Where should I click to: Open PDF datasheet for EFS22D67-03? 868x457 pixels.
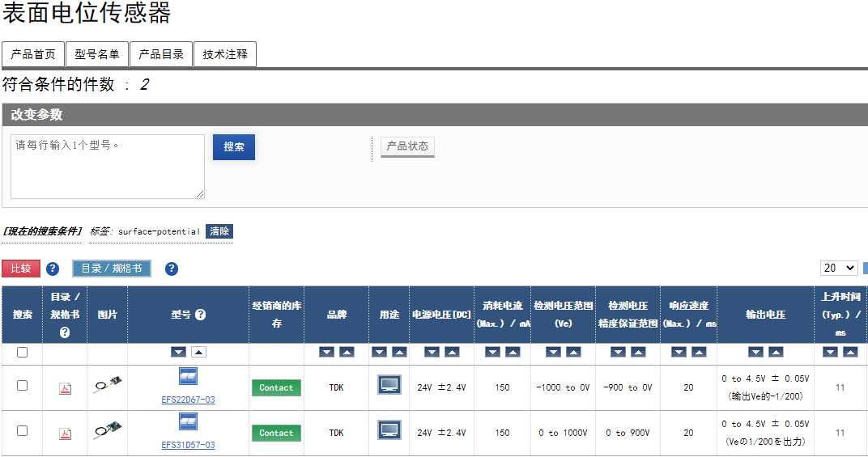[x=65, y=389]
